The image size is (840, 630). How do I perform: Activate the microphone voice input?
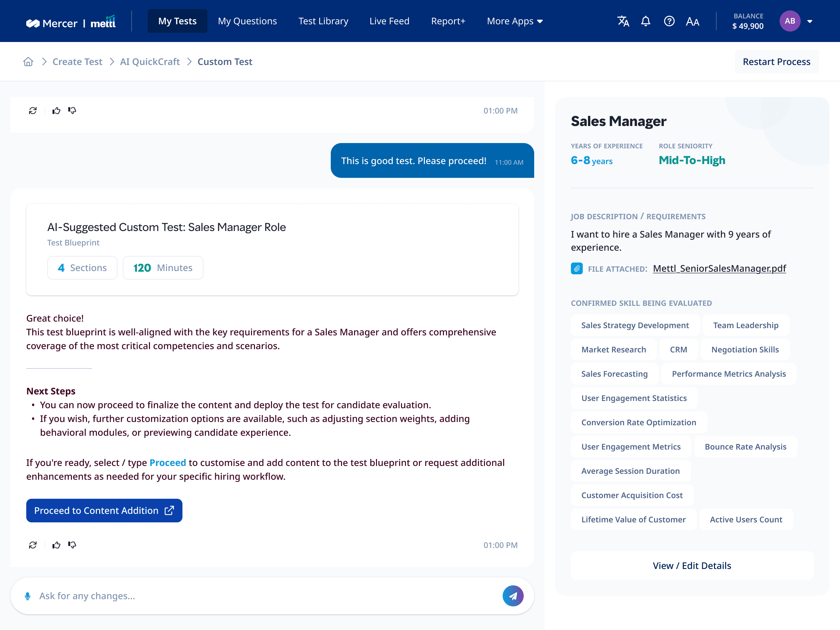(28, 596)
